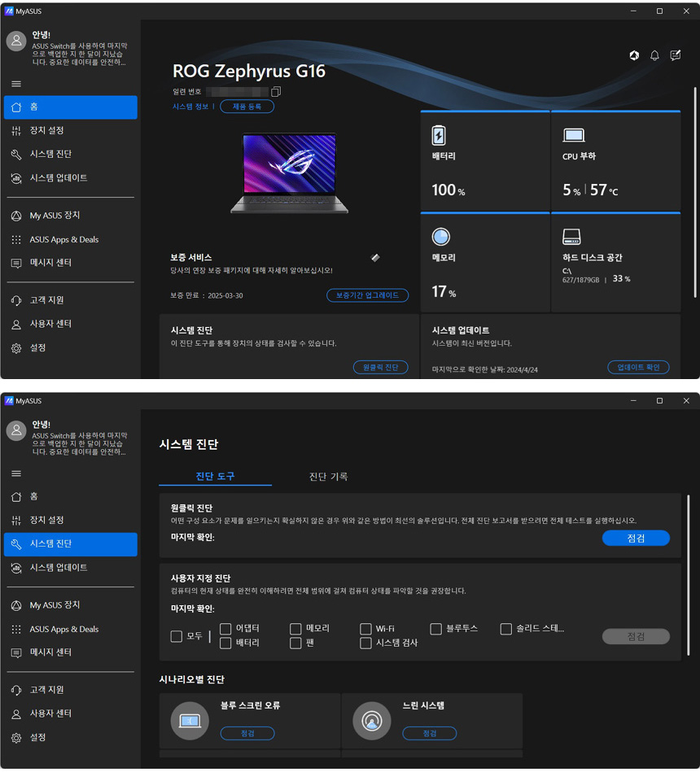Click the 627/1879GB disk usage text

click(581, 280)
